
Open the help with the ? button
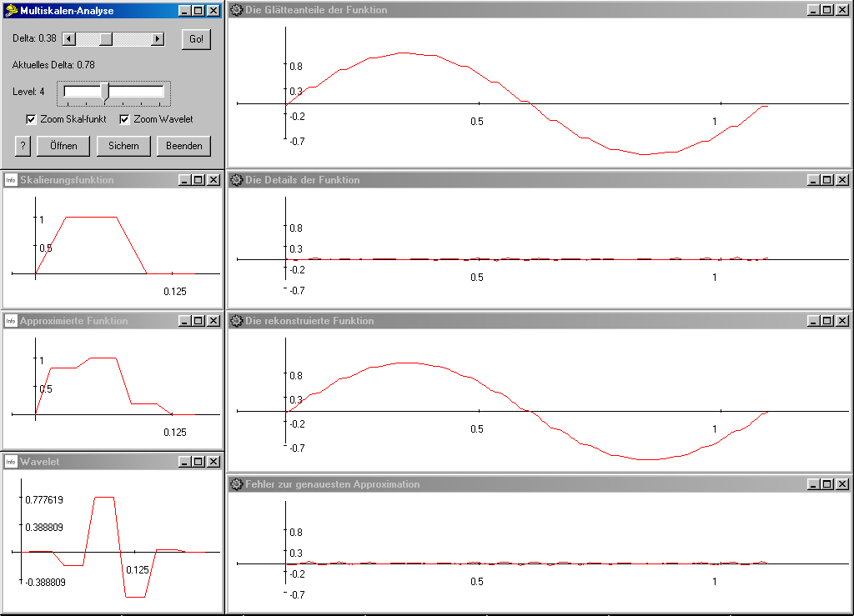click(23, 146)
